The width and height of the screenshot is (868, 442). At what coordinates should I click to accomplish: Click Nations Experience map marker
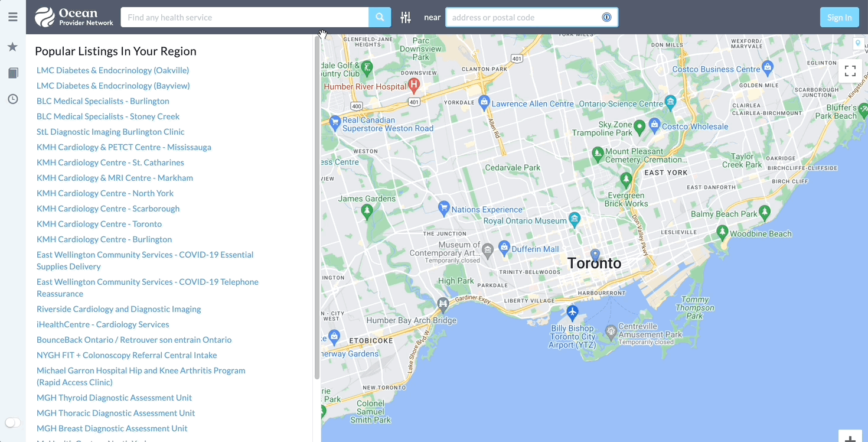click(443, 208)
